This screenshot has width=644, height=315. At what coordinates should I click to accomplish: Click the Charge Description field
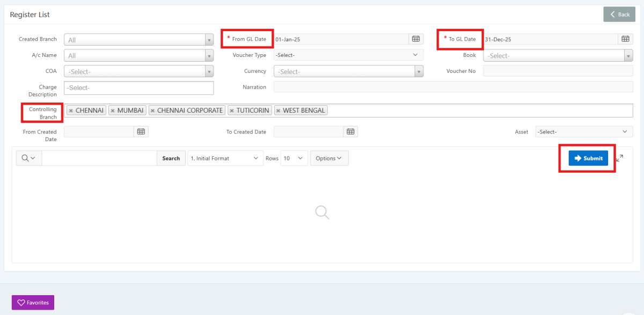click(138, 87)
